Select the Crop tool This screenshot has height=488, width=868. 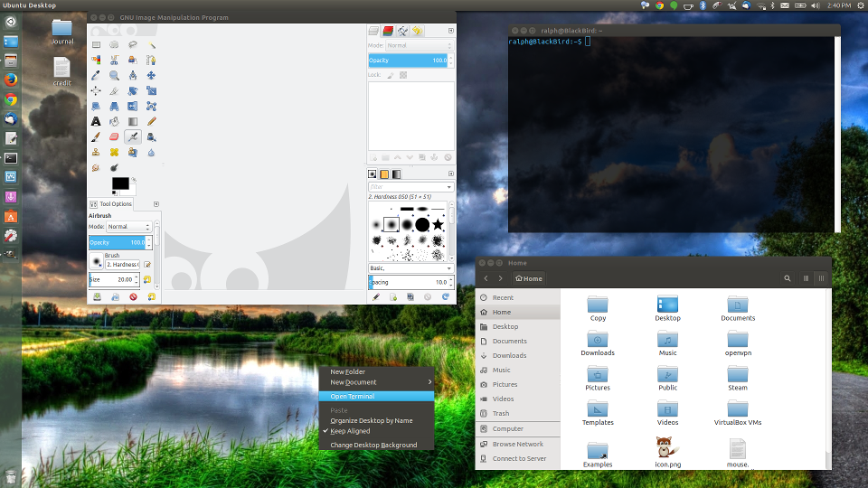114,90
